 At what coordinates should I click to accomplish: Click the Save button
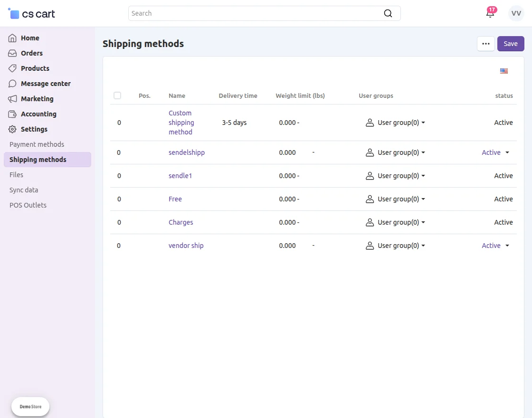511,43
